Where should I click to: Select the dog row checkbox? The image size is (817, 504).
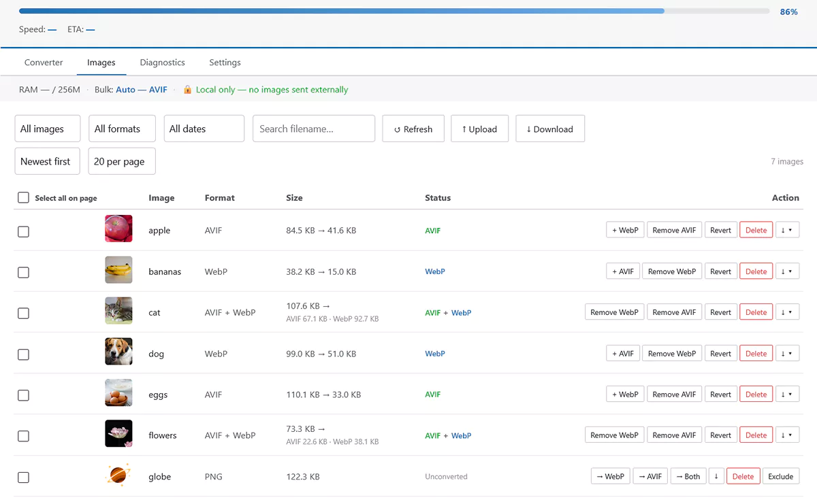click(x=23, y=354)
